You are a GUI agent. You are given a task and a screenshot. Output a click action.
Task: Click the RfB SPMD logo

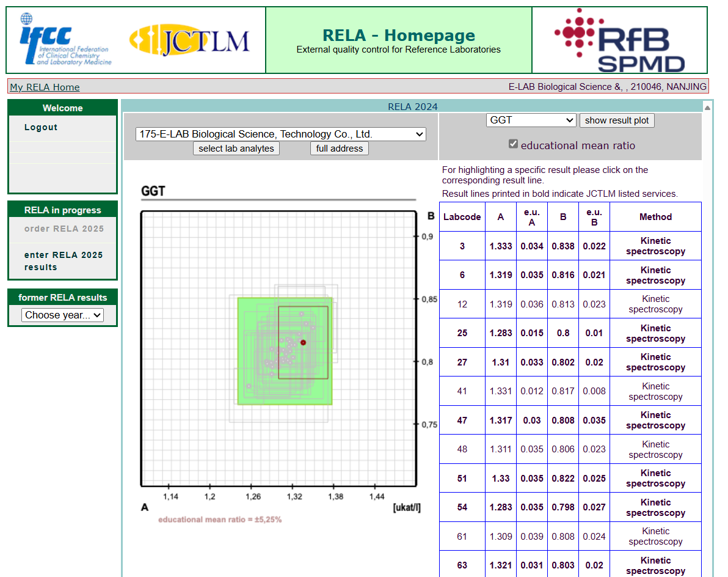(619, 40)
